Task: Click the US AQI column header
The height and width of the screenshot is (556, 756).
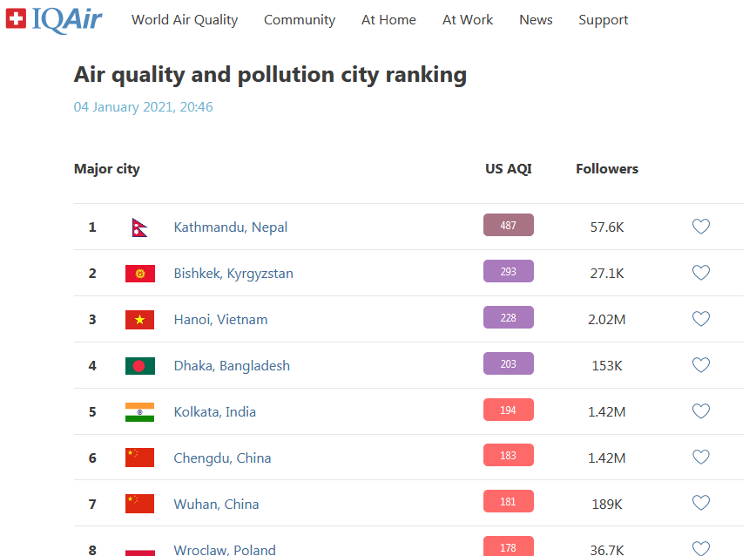Action: (x=509, y=169)
